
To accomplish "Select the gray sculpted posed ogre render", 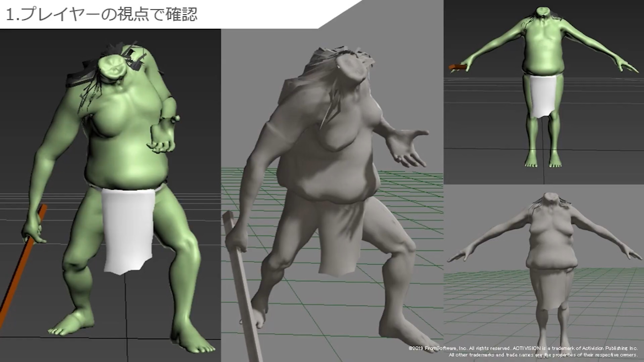I will click(x=332, y=195).
